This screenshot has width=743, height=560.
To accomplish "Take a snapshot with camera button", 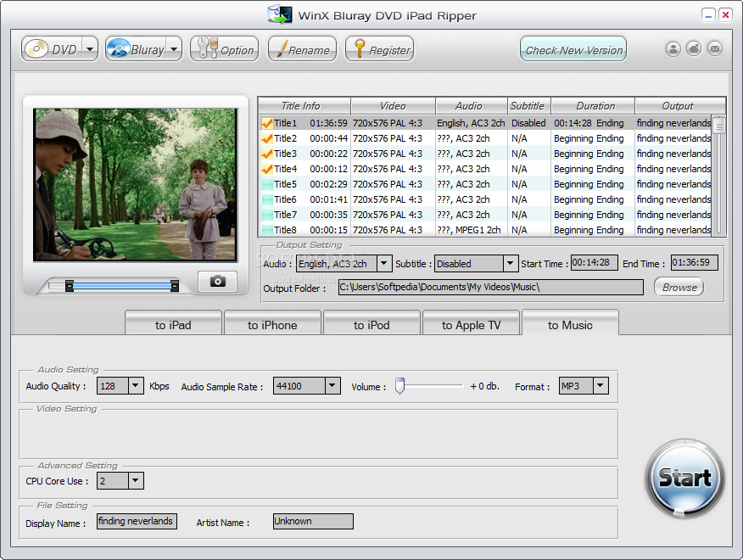I will [217, 281].
